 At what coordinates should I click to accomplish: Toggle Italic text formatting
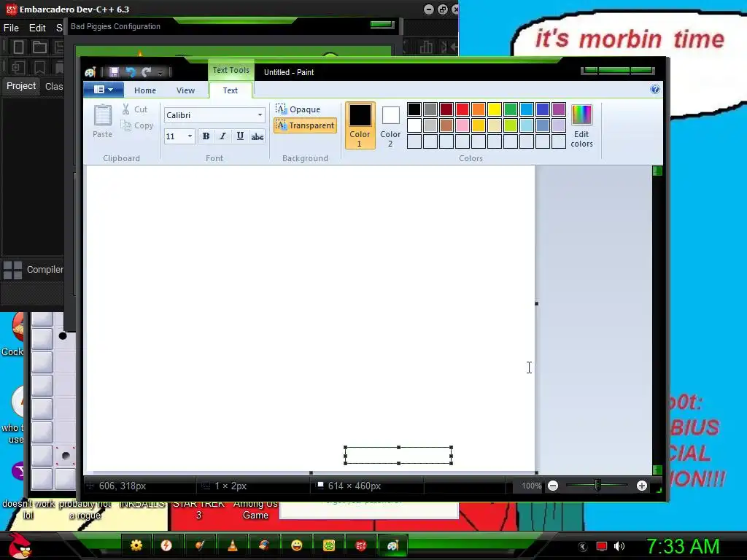coord(222,136)
